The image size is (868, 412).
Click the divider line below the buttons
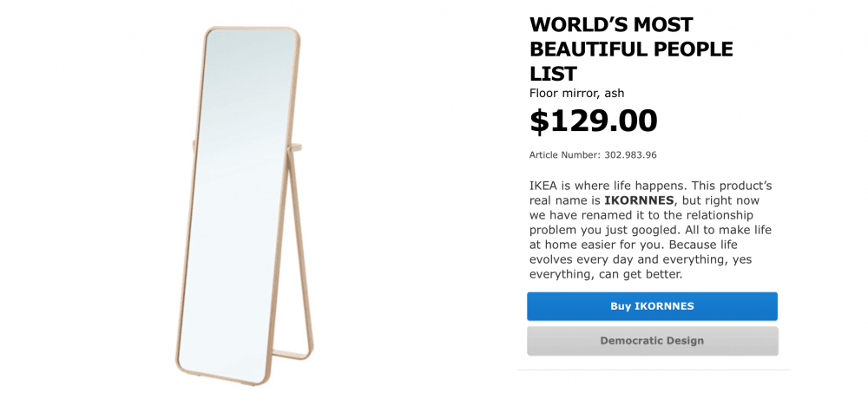click(654, 370)
